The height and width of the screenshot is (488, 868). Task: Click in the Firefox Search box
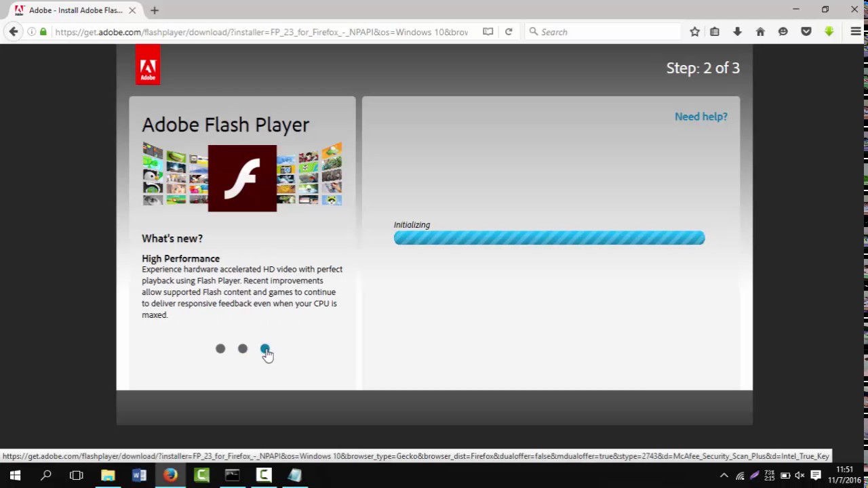click(x=603, y=32)
